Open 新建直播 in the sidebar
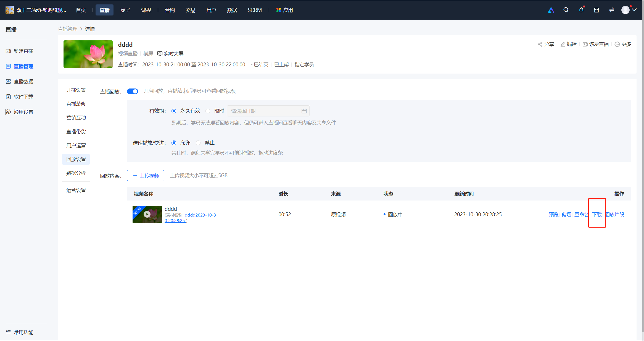The height and width of the screenshot is (341, 644). 20,51
